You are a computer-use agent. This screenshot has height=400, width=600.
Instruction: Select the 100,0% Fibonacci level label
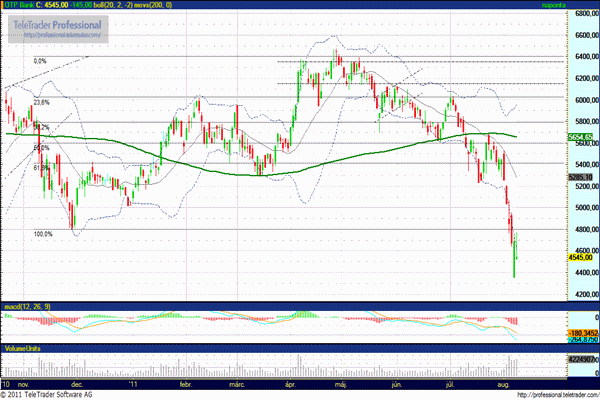coord(43,234)
